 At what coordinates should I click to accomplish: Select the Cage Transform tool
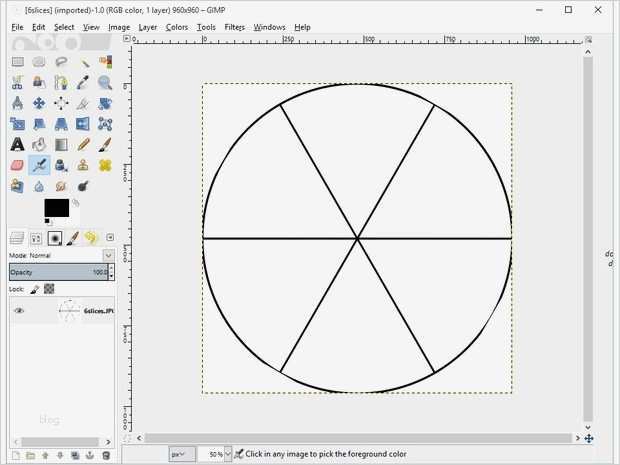[105, 124]
